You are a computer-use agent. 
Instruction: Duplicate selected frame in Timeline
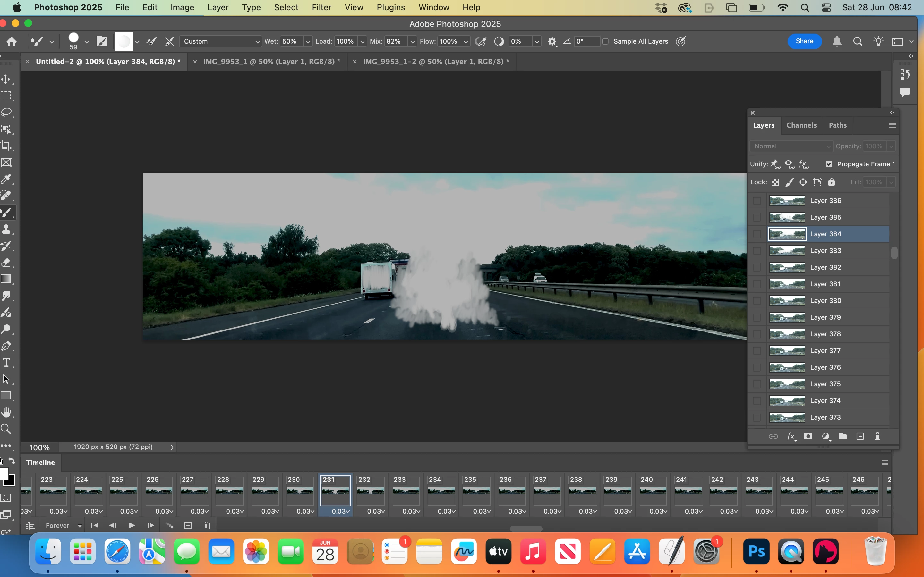[188, 525]
